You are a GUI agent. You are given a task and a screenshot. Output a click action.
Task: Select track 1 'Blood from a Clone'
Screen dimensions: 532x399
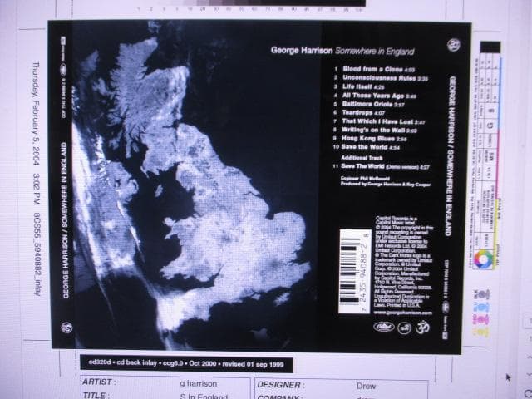375,69
